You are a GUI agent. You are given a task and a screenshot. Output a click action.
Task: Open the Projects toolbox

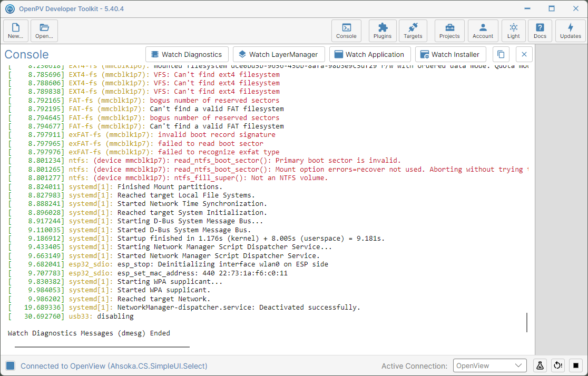[x=449, y=31]
